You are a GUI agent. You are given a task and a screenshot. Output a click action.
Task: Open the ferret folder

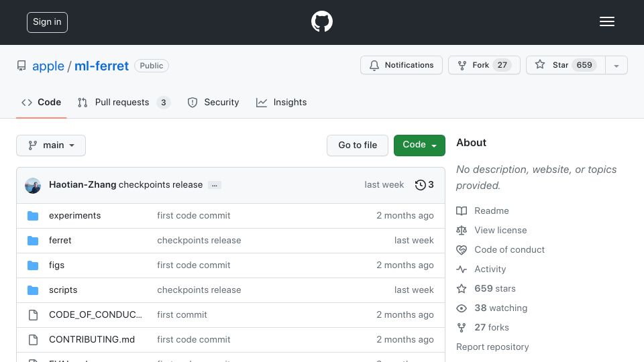[x=60, y=240]
